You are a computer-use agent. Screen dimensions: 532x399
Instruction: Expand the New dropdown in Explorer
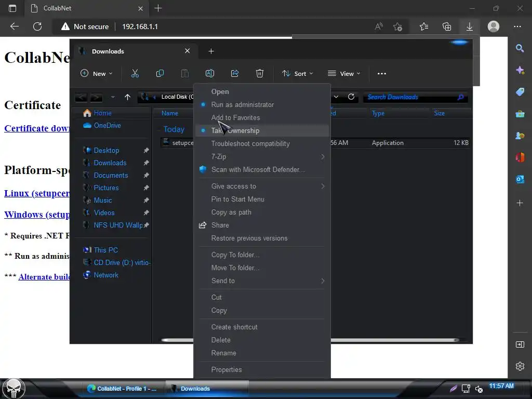96,74
